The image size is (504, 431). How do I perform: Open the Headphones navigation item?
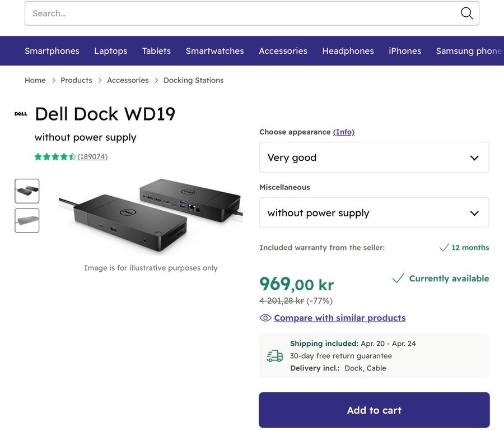click(x=348, y=51)
